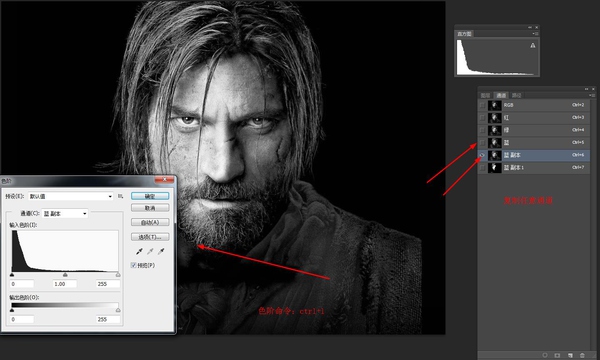Collapse the Histogram panel to icons
The height and width of the screenshot is (360, 600).
tap(530, 27)
